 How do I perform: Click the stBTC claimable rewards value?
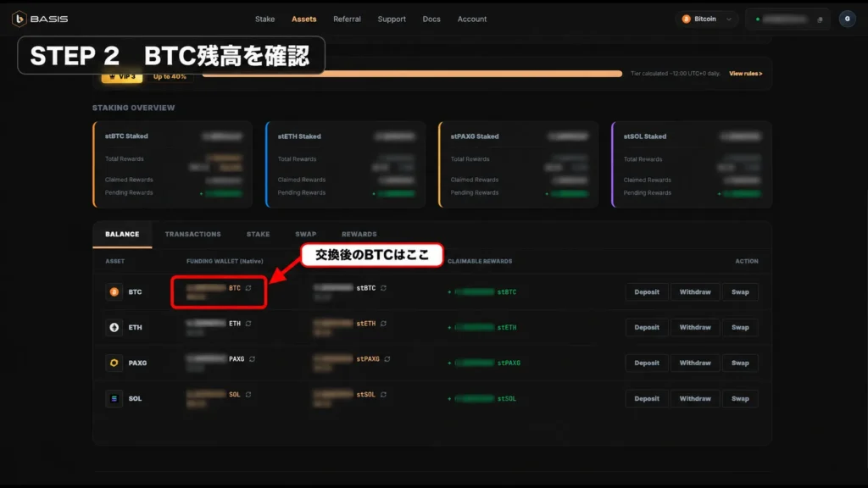[x=482, y=291]
